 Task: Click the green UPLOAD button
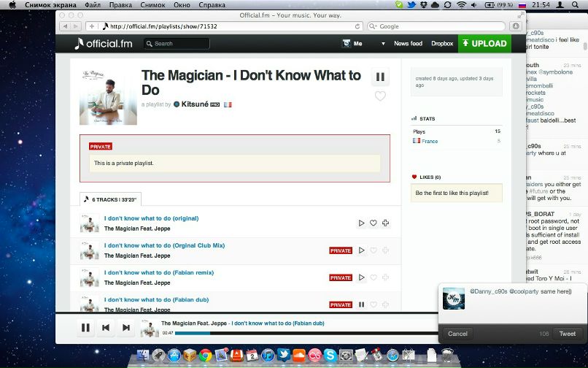(x=484, y=44)
